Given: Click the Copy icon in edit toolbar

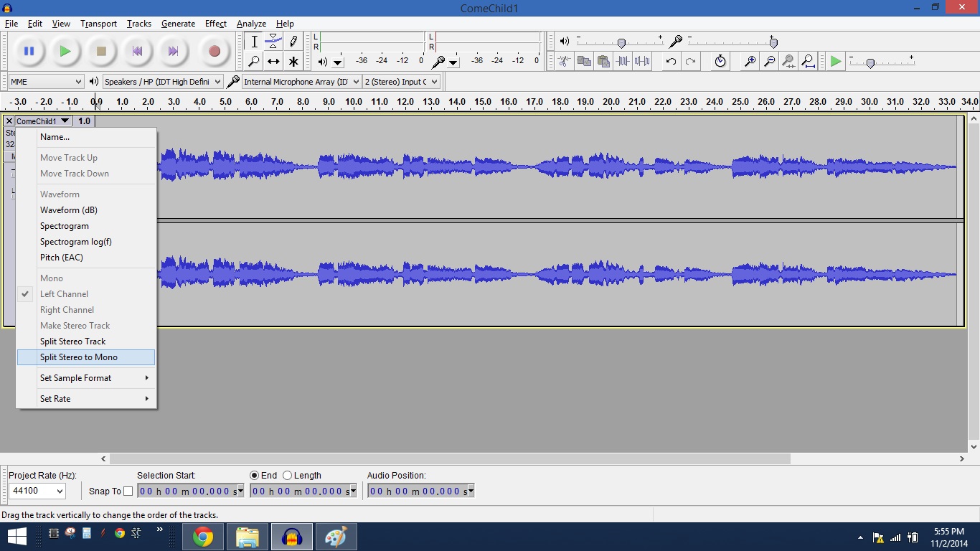Looking at the screenshot, I should tap(584, 62).
